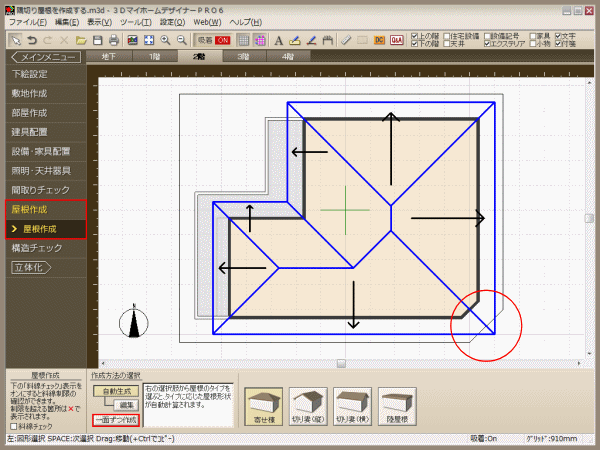
Task: Select the text tool 'A' icon
Action: click(x=278, y=40)
